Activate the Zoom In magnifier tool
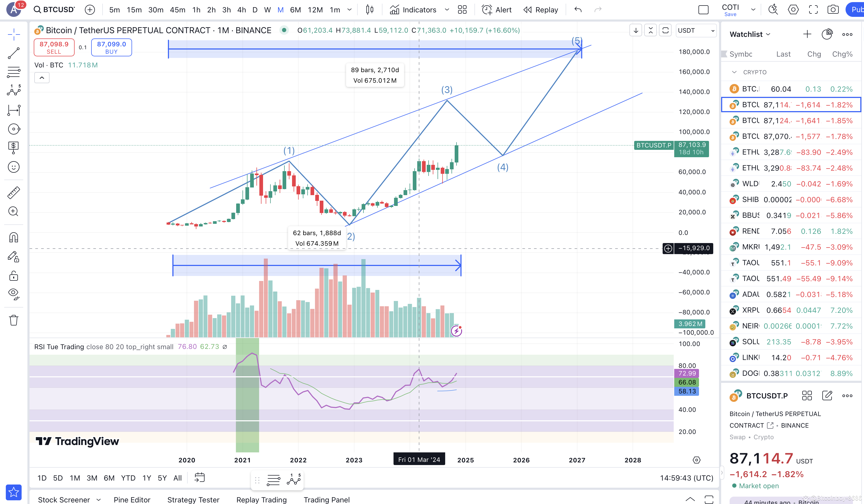This screenshot has height=504, width=864. [x=14, y=211]
